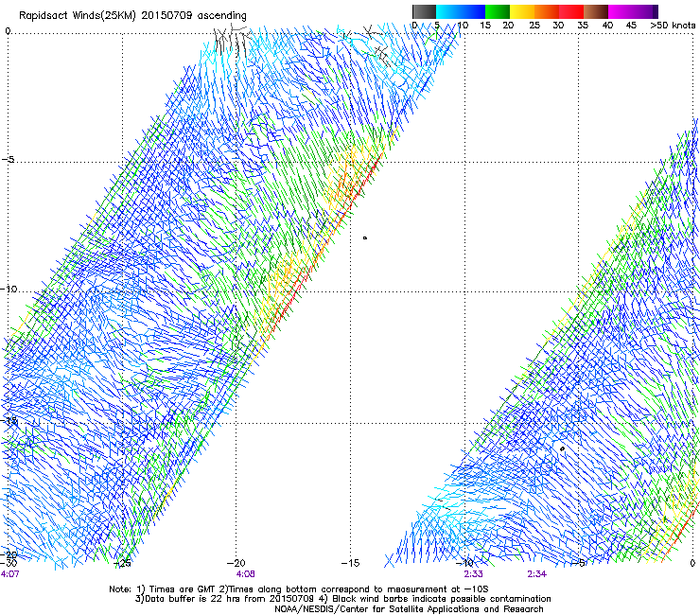Click the cyan-to-blue 5–15 knots legend segment
Viewport: 700px width, 615px height.
pos(461,11)
